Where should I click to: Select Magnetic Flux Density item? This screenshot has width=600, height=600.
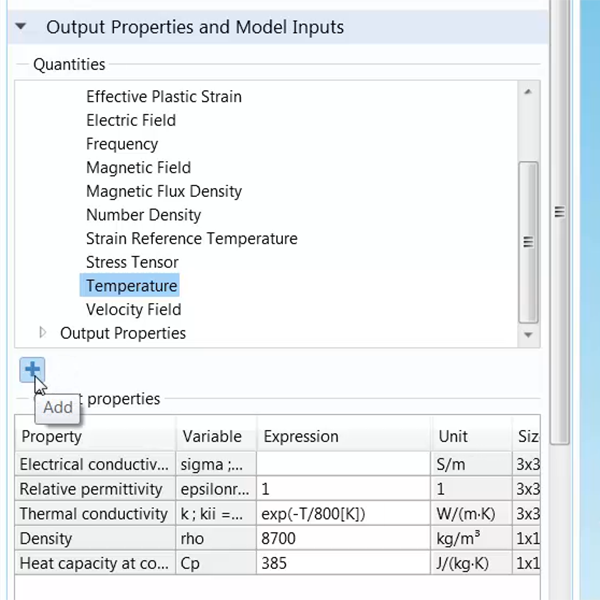point(163,191)
